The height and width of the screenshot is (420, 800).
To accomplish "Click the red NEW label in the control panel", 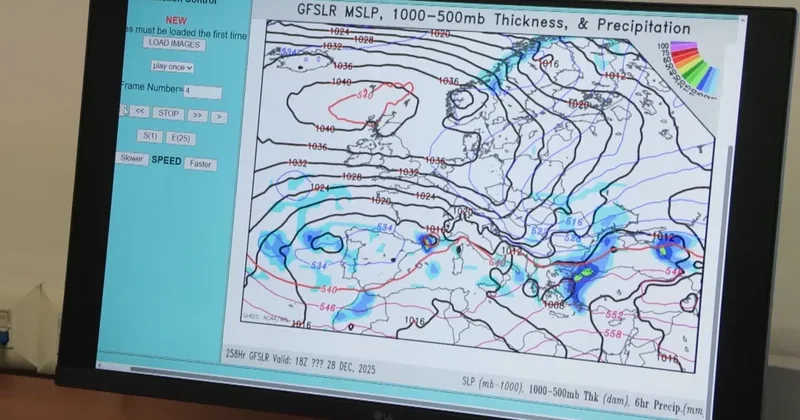I will click(x=175, y=19).
